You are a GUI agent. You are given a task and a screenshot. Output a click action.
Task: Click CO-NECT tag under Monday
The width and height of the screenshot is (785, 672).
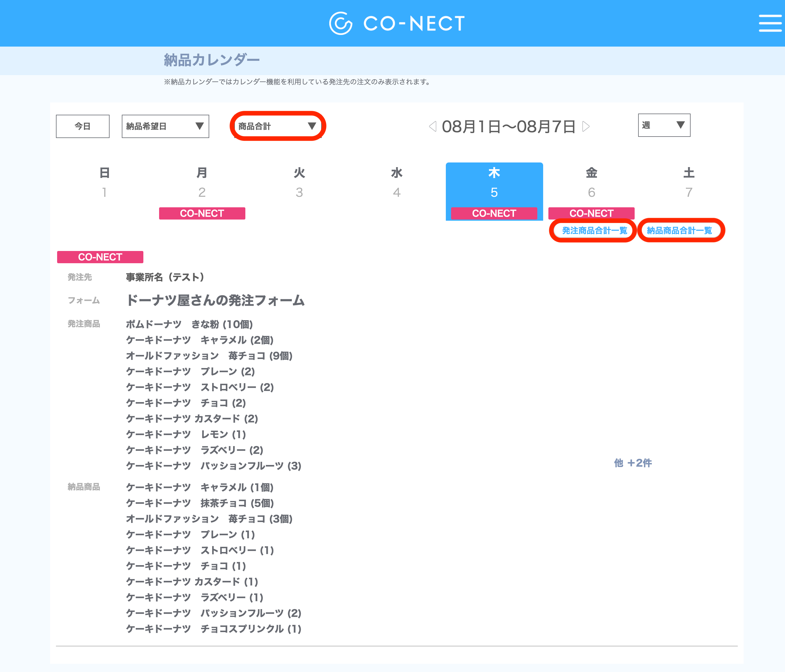pos(202,213)
